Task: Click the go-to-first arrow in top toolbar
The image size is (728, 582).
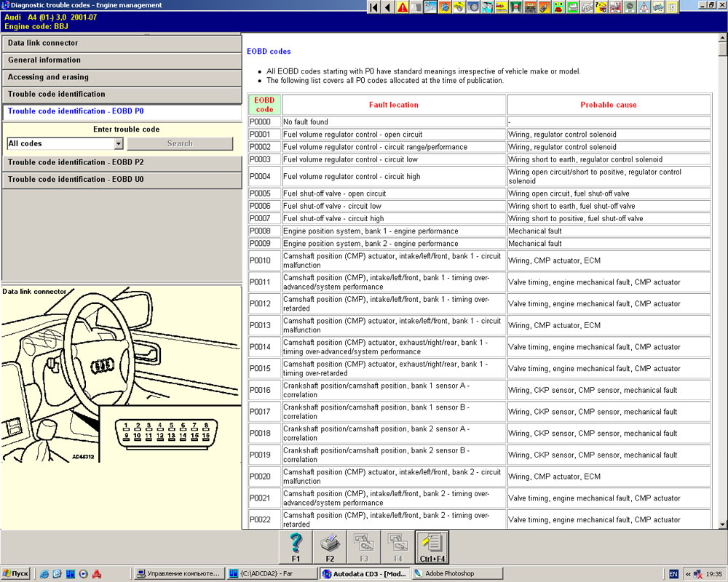Action: coord(373,7)
